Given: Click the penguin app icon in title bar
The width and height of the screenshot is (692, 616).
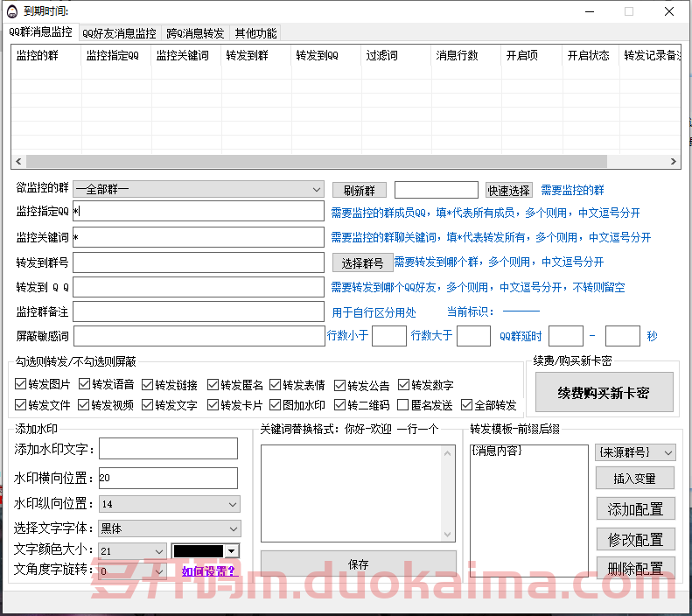Looking at the screenshot, I should click(10, 11).
